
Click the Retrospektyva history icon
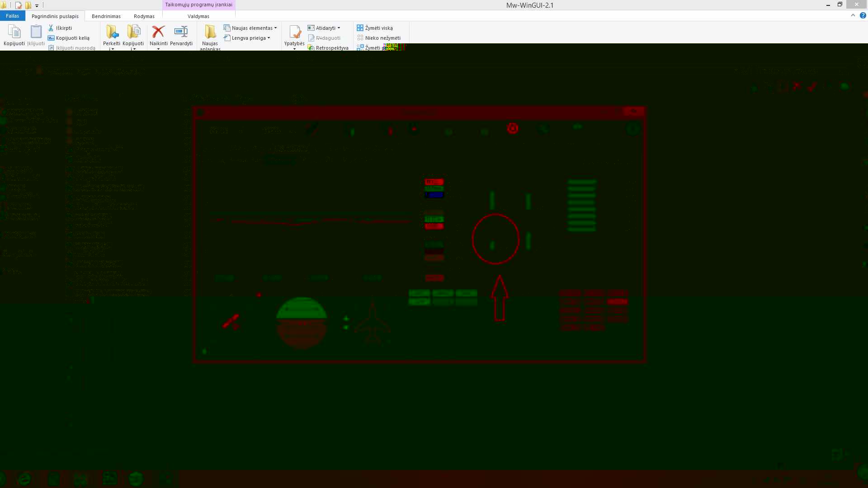(x=311, y=47)
